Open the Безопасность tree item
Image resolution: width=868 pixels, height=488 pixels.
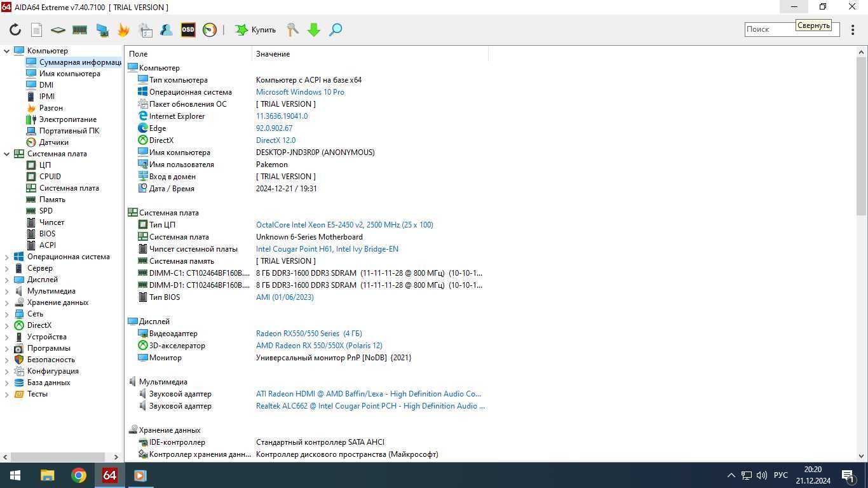point(51,360)
